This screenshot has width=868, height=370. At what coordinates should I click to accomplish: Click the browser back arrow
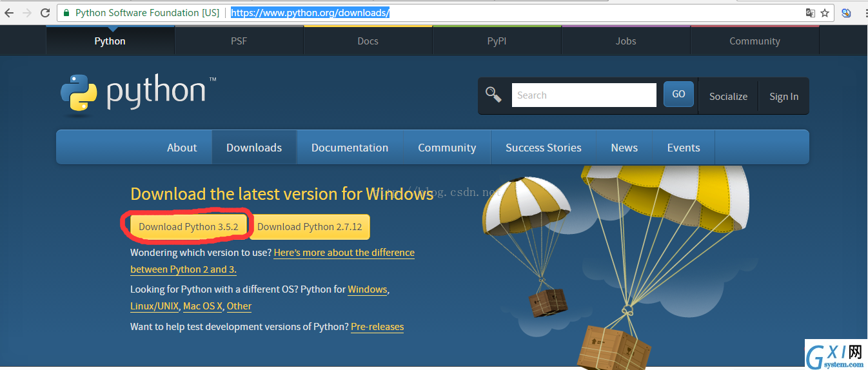tap(9, 13)
